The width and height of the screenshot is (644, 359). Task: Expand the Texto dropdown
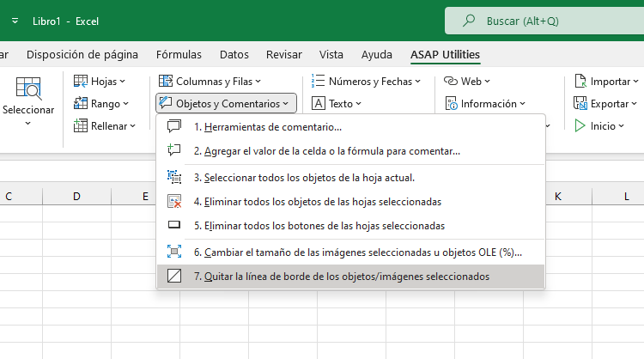tap(359, 104)
